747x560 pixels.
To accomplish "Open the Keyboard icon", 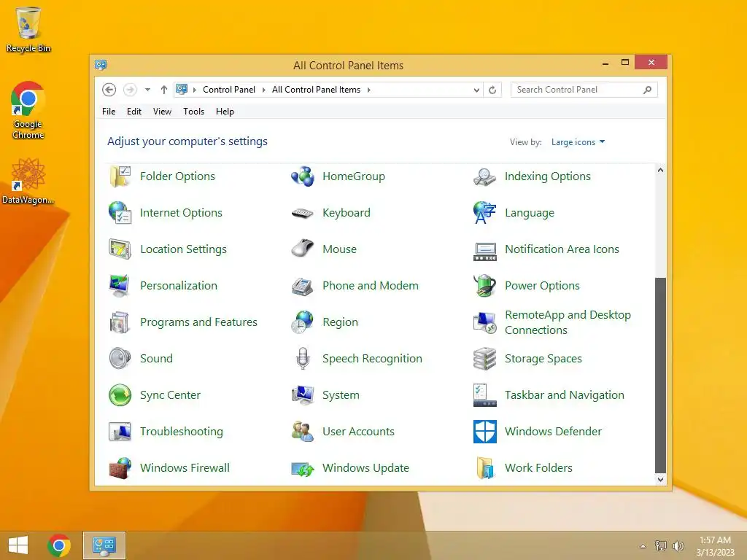I will click(x=303, y=213).
